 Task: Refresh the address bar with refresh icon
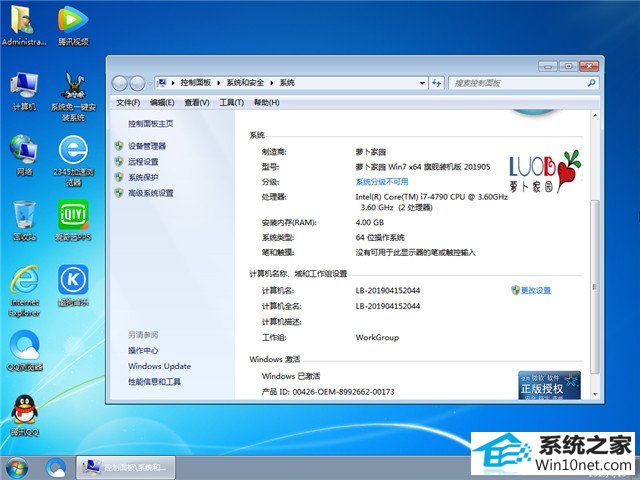(x=436, y=83)
